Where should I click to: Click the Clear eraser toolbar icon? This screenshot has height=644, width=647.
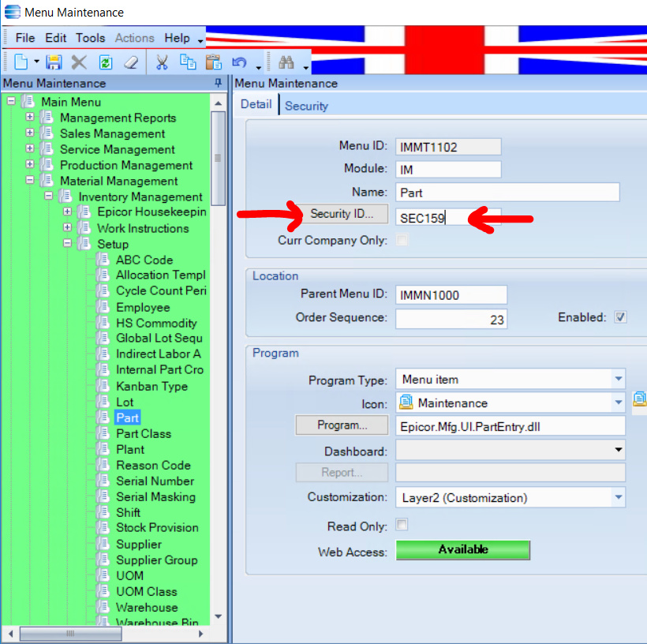click(x=131, y=62)
